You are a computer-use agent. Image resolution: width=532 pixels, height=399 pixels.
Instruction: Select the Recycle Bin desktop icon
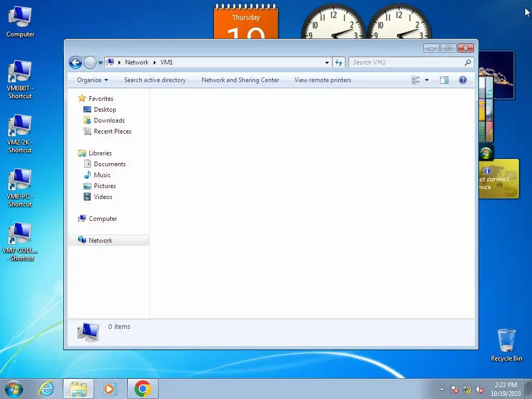tap(506, 344)
